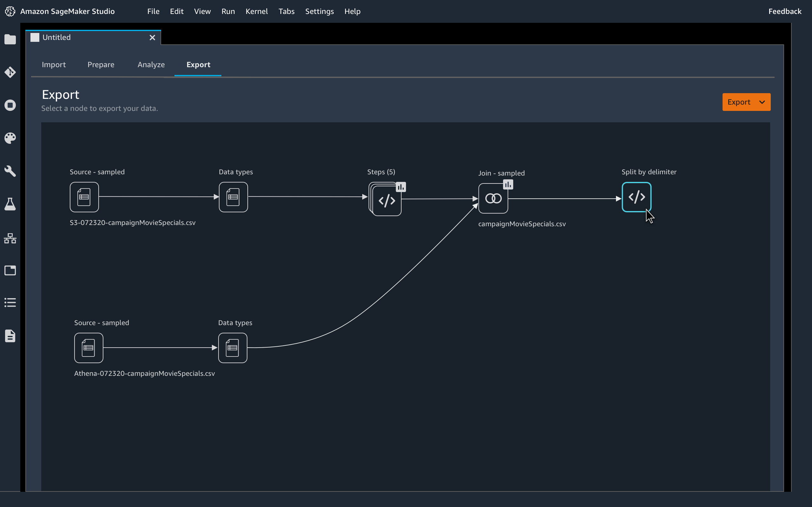812x507 pixels.
Task: Click the analysis badge on Steps node
Action: 401,187
